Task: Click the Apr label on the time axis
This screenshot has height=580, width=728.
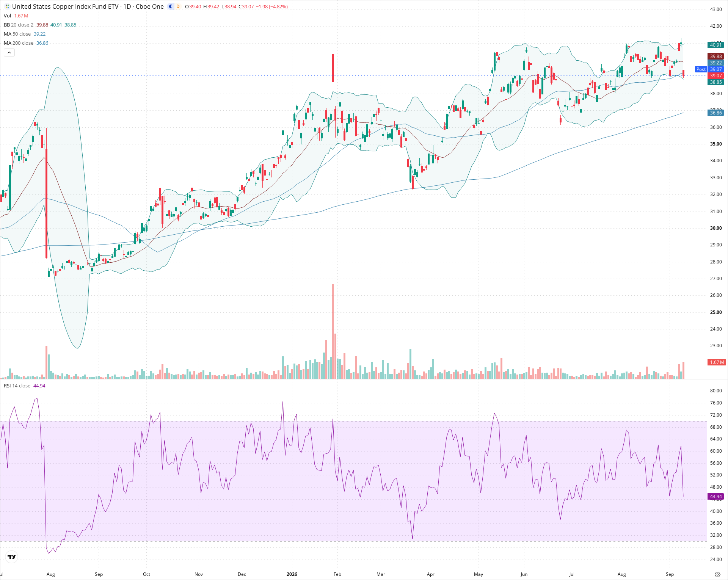Action: click(x=430, y=574)
